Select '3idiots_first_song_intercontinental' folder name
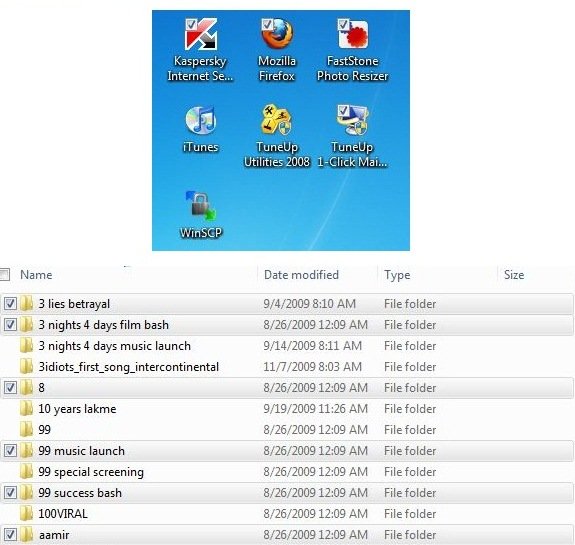 [129, 367]
